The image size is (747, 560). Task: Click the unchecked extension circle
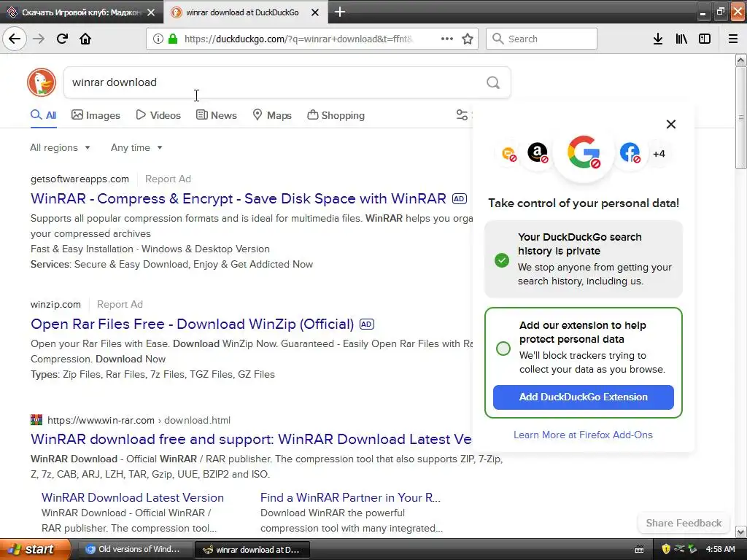(503, 349)
